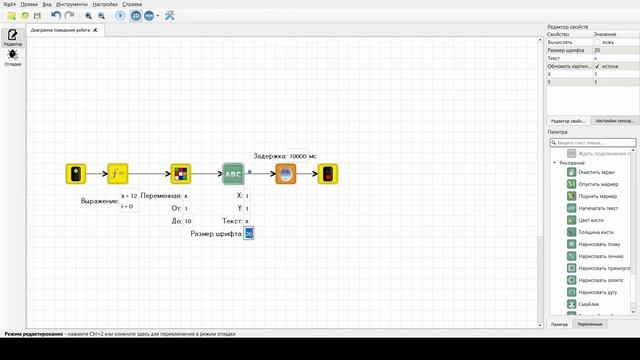Click the expression x = 12 under the function block
The image size is (640, 360).
click(129, 196)
